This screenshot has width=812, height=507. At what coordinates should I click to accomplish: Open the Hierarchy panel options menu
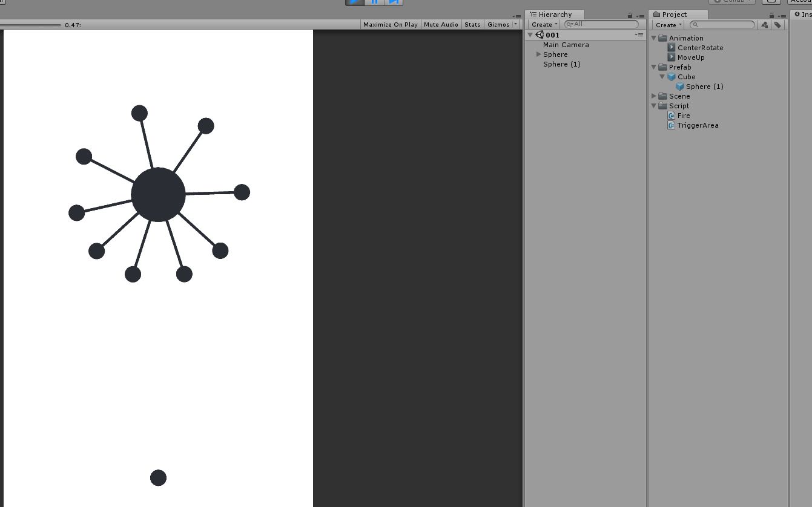[640, 16]
